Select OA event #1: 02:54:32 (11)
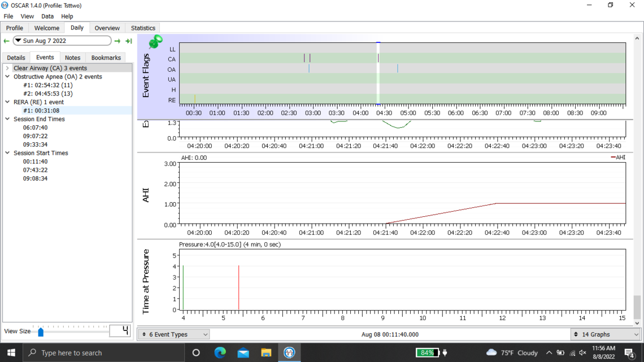644x362 pixels. (x=47, y=85)
